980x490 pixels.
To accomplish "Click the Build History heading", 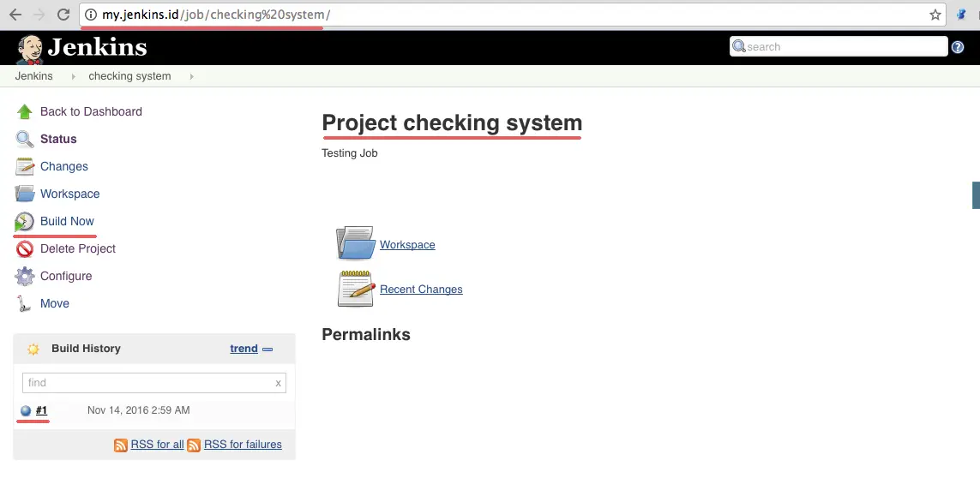I will point(87,349).
